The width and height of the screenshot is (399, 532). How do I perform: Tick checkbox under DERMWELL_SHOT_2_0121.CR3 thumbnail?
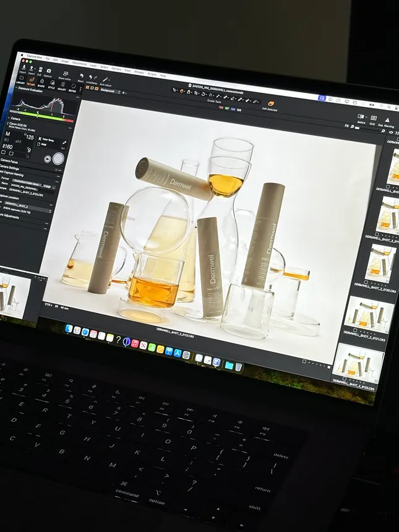tap(355, 330)
